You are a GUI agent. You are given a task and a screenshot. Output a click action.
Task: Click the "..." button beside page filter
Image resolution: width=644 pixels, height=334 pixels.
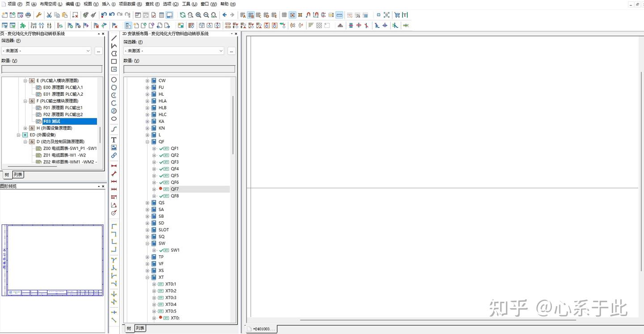click(x=99, y=51)
